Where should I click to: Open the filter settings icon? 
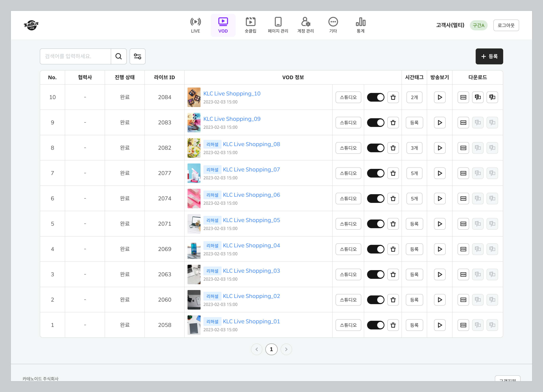137,56
